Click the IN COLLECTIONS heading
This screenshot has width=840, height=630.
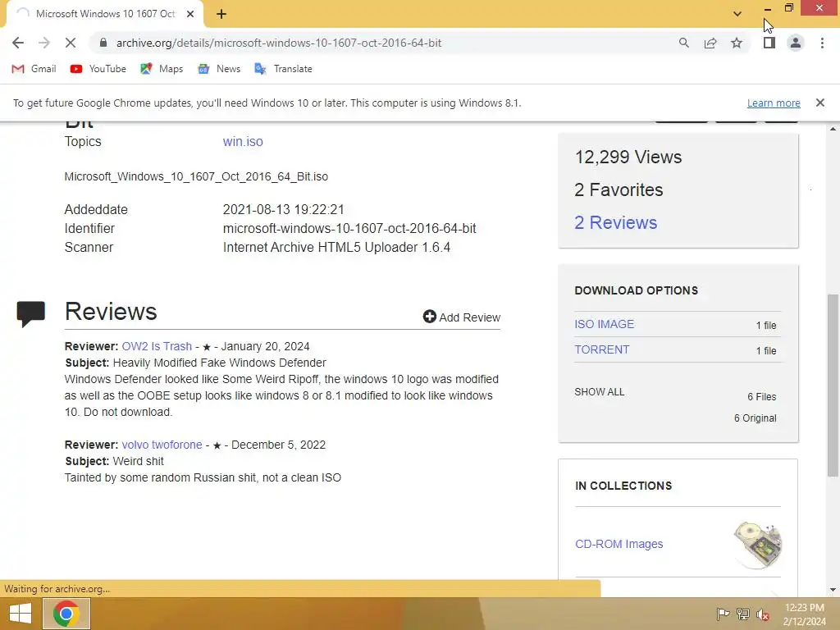(x=623, y=486)
